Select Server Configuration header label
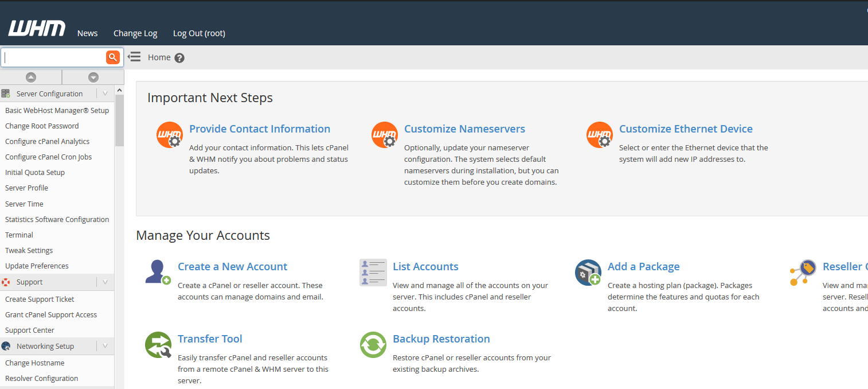Viewport: 868px width, 389px height. coord(50,94)
